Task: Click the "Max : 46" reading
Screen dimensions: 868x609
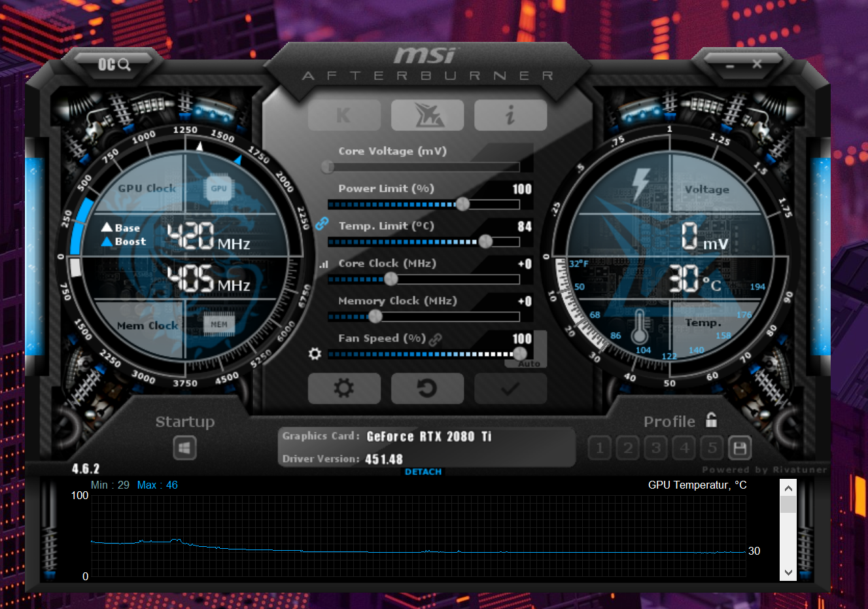Action: pyautogui.click(x=157, y=485)
